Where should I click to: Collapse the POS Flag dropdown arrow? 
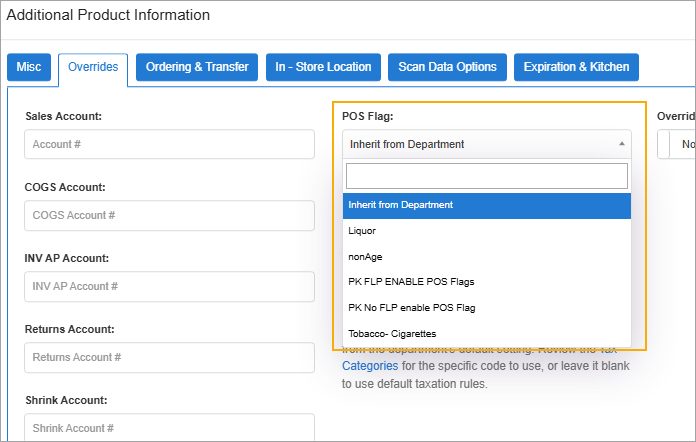click(622, 144)
